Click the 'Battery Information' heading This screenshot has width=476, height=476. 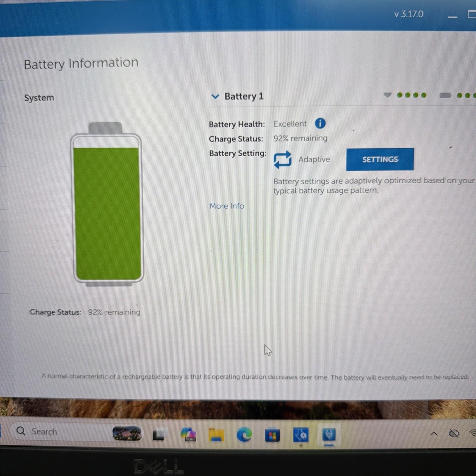pos(81,64)
